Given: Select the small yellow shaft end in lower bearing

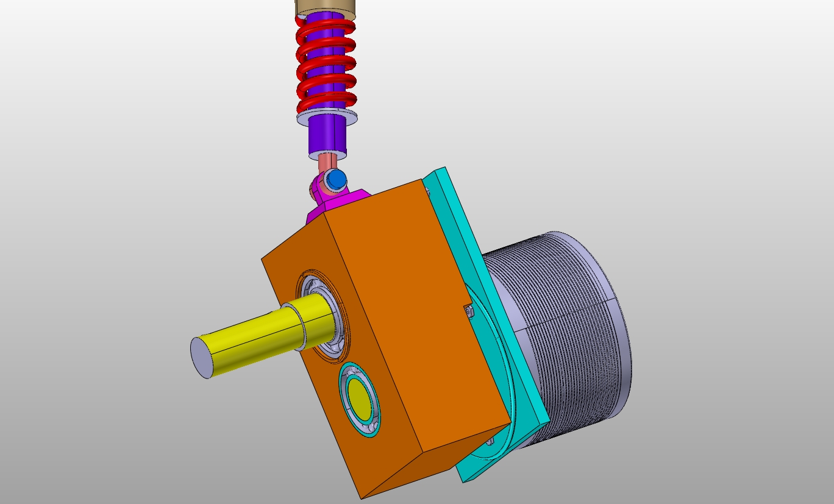Looking at the screenshot, I should (x=360, y=399).
